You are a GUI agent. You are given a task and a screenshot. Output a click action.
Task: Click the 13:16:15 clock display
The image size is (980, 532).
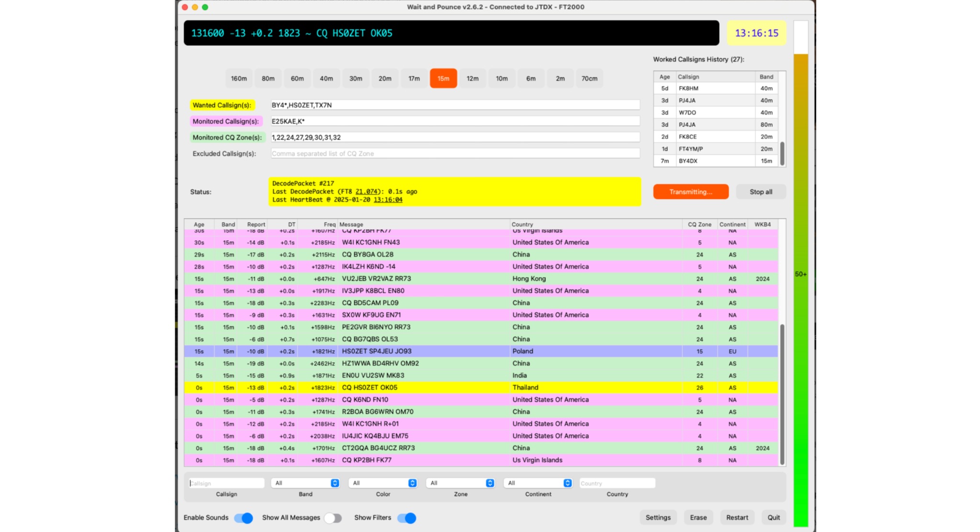coord(757,33)
